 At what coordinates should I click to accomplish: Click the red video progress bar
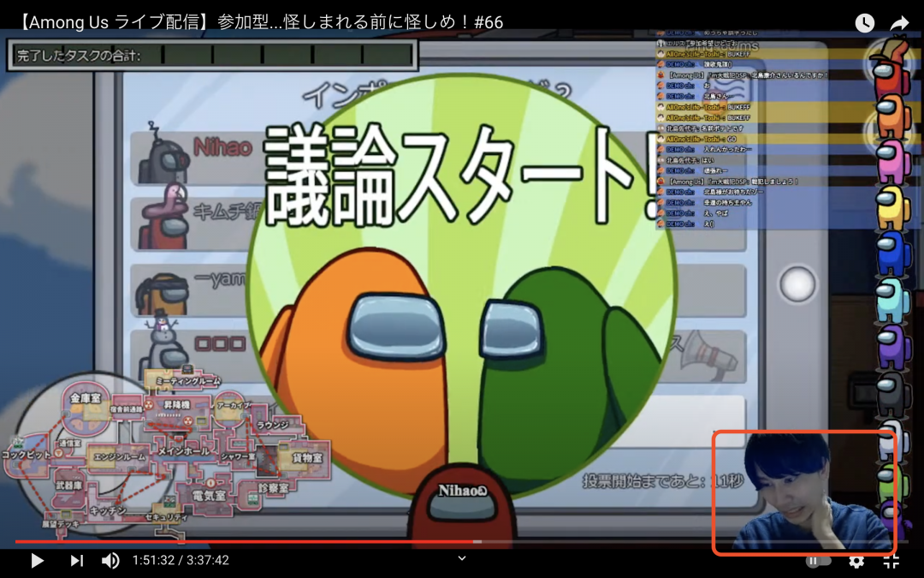click(462, 541)
